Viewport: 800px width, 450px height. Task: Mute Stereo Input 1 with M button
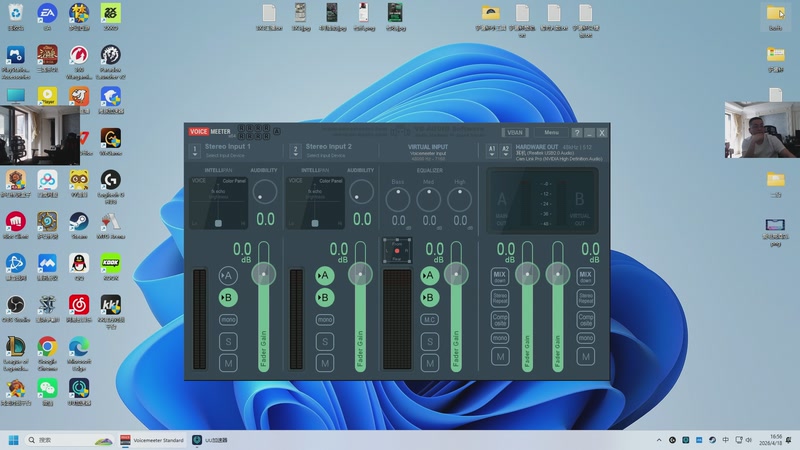coord(227,362)
